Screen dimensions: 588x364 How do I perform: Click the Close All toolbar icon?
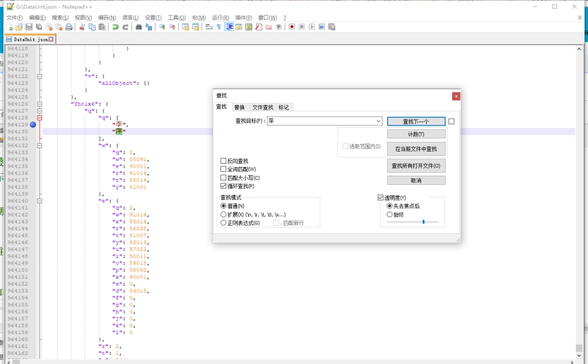click(59, 27)
